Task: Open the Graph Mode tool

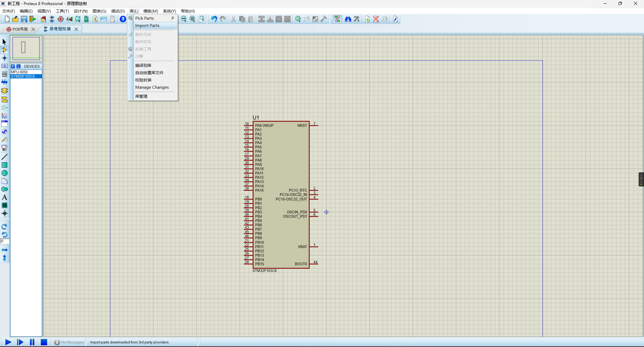Action: click(x=4, y=116)
